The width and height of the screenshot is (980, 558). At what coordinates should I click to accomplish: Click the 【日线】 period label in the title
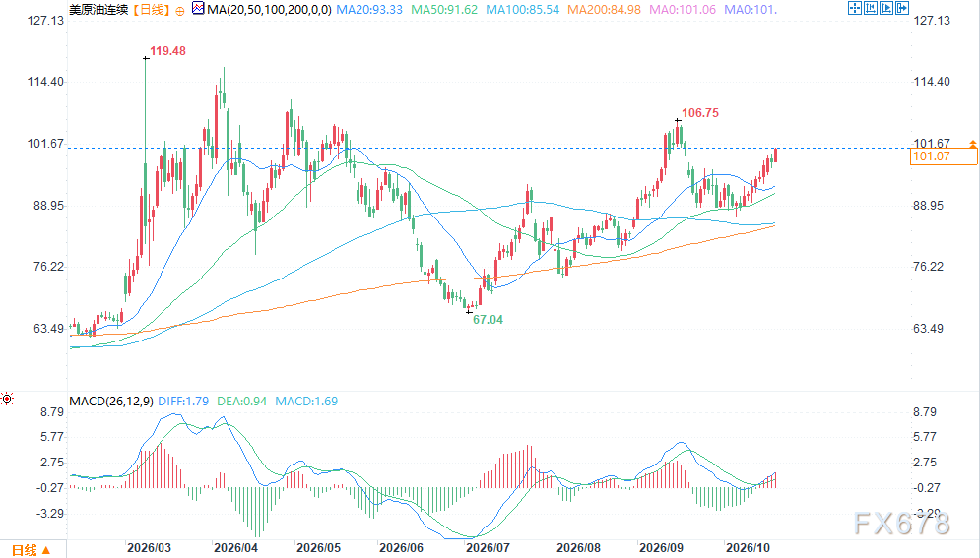[x=150, y=10]
